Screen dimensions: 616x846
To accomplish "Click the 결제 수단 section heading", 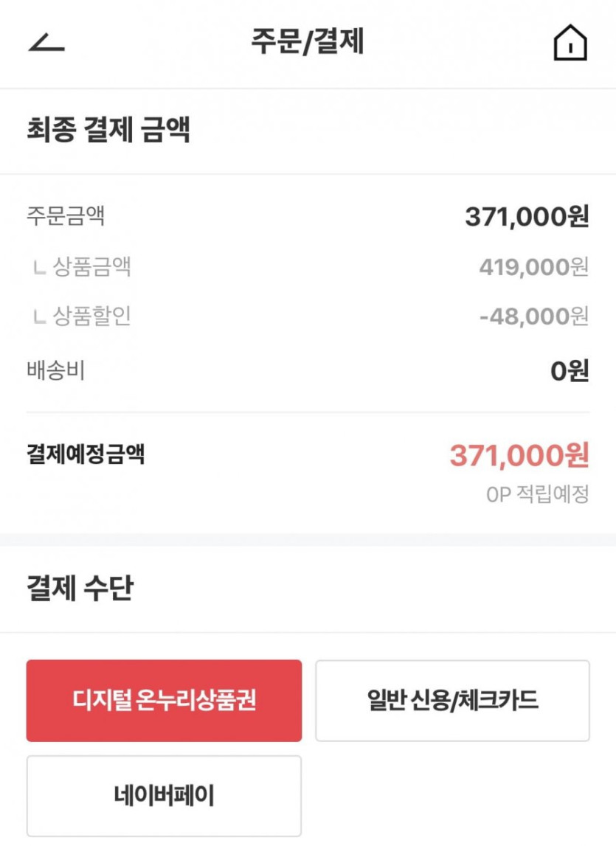I will click(x=80, y=589).
